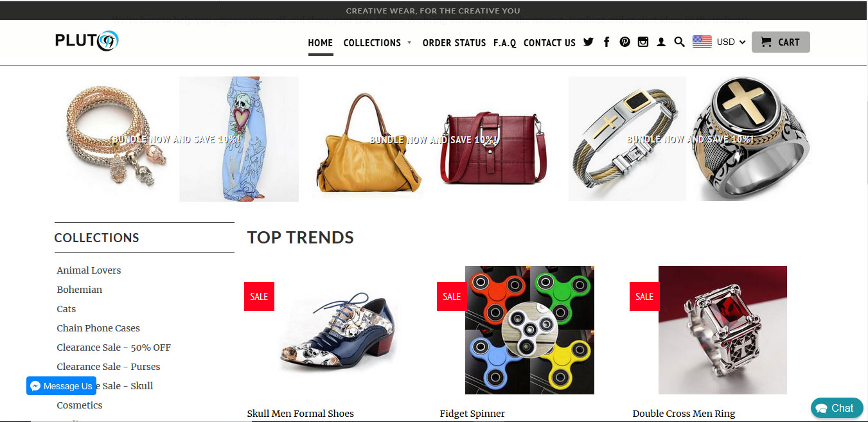This screenshot has width=868, height=422.
Task: Expand the Collections menu arrow
Action: tap(409, 43)
